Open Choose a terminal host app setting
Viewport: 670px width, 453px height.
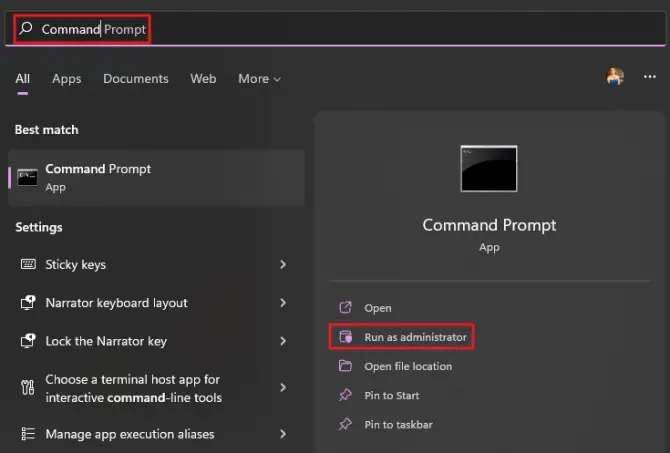click(156, 388)
